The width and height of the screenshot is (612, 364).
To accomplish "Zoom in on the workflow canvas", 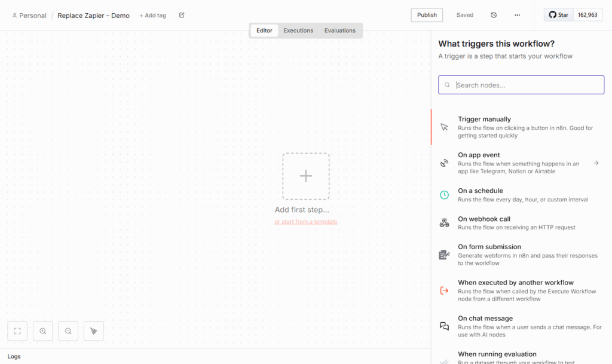I will tap(42, 331).
